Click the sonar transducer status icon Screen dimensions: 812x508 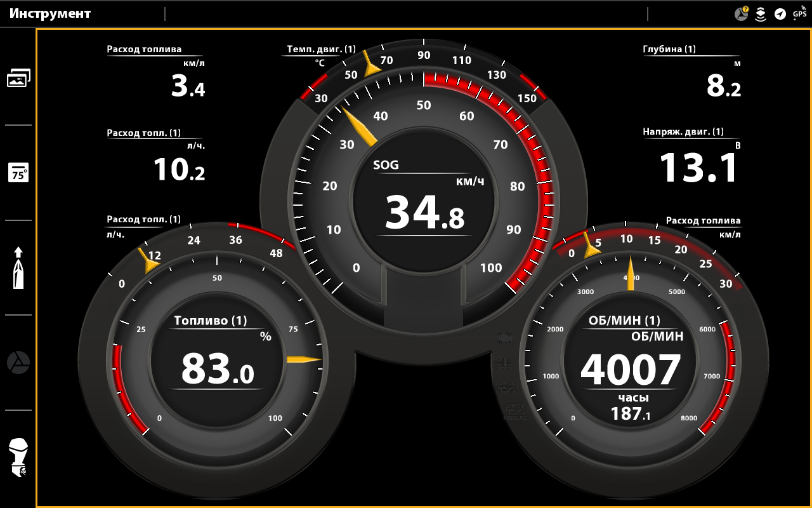[760, 14]
